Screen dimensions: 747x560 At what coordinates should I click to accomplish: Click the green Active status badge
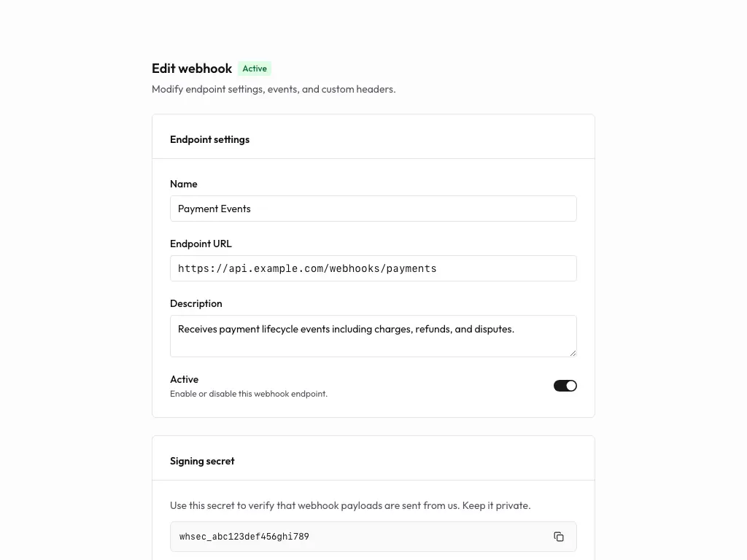(x=255, y=69)
